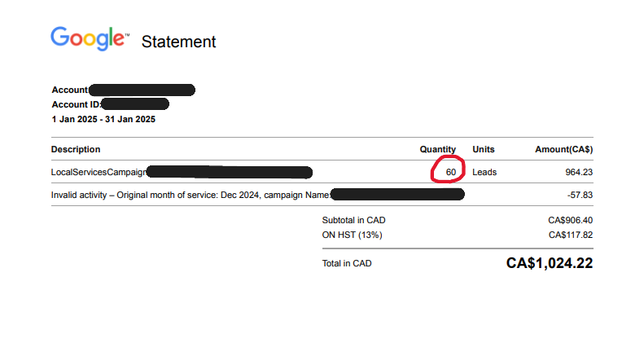Click the Total in CAD label

click(x=347, y=263)
